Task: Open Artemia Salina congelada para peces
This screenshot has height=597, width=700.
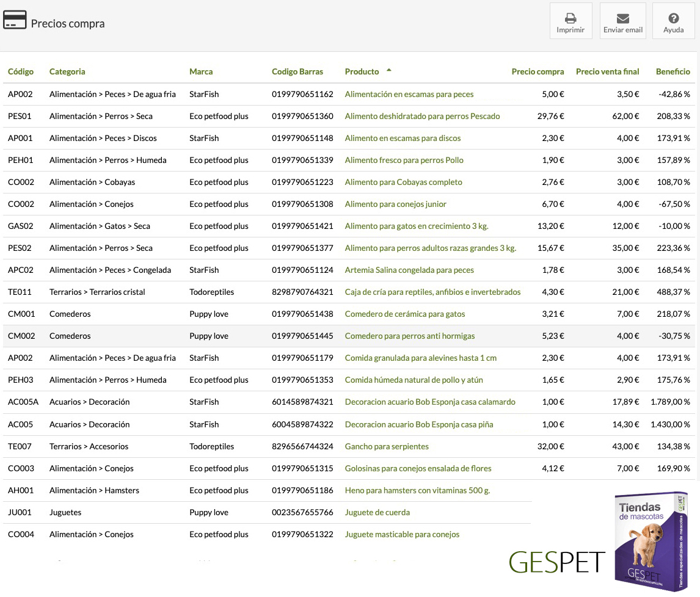Action: pyautogui.click(x=409, y=270)
